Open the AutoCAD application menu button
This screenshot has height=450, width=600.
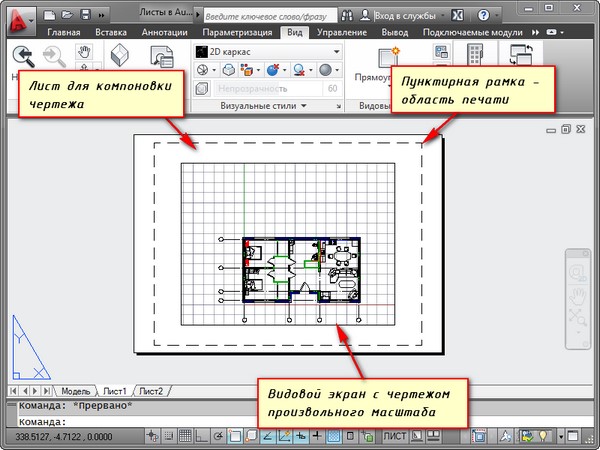[16, 17]
